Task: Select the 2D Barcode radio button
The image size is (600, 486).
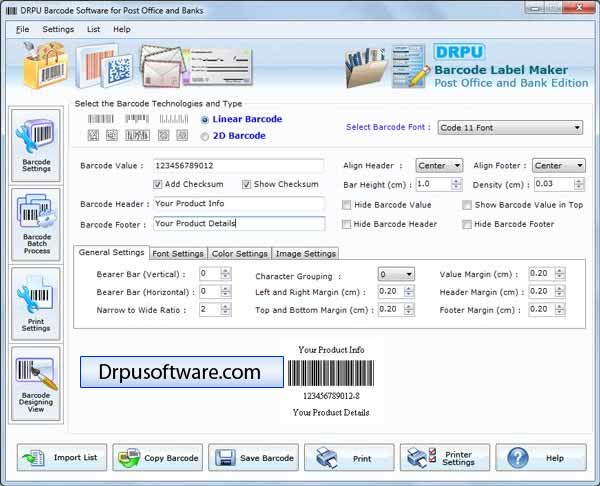Action: pos(205,136)
